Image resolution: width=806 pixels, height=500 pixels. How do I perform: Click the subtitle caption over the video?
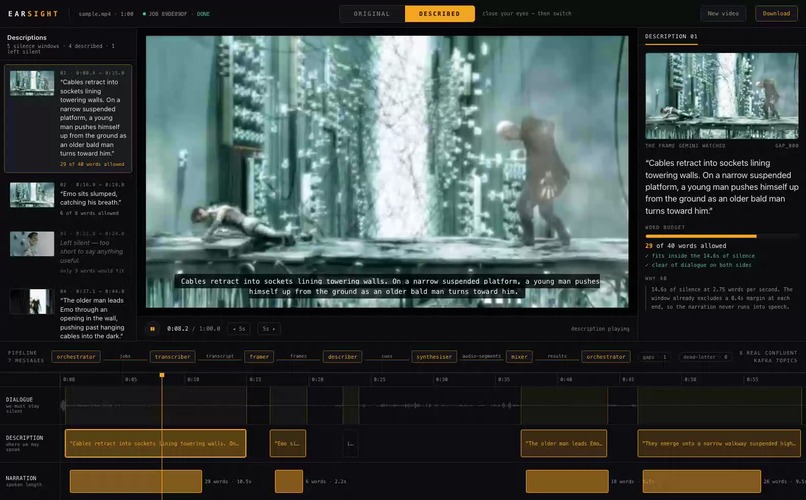(x=387, y=286)
